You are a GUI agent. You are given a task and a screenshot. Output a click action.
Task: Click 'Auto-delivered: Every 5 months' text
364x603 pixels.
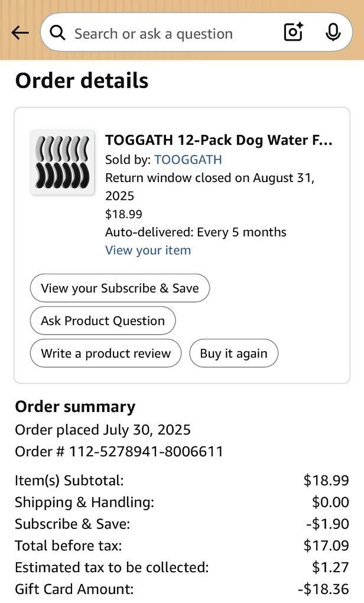pyautogui.click(x=196, y=232)
